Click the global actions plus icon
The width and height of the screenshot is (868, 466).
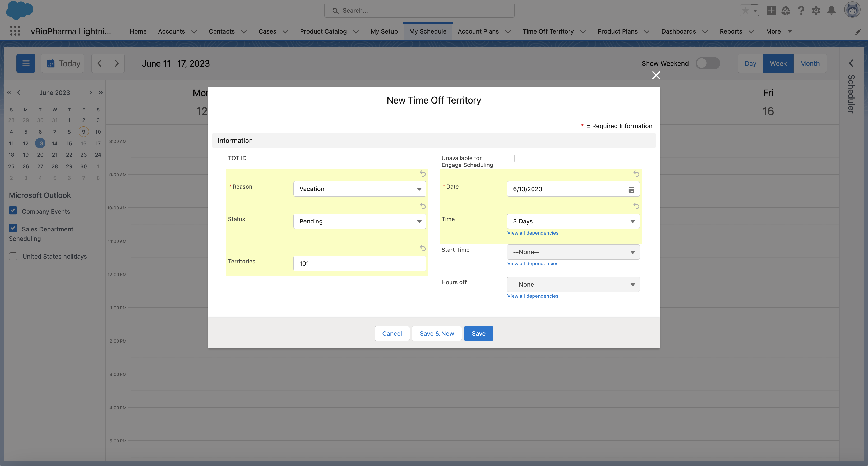click(x=771, y=11)
